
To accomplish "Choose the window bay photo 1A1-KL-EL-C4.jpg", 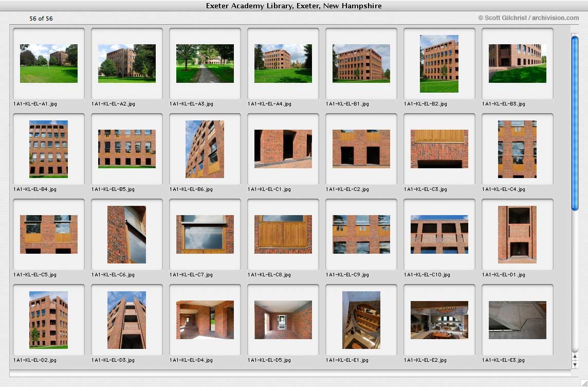I will point(518,149).
